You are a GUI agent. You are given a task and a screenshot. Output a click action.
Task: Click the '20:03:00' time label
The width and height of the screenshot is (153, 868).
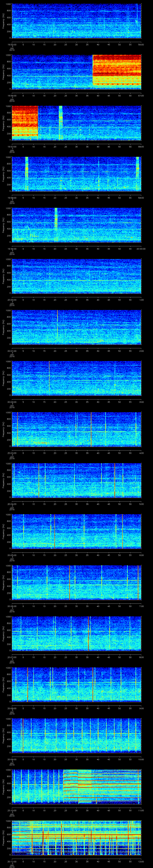(12, 453)
